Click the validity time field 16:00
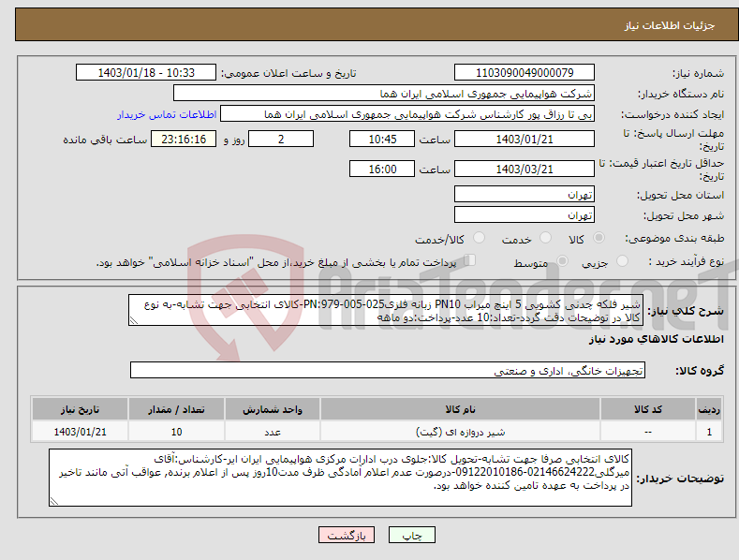 pos(382,169)
